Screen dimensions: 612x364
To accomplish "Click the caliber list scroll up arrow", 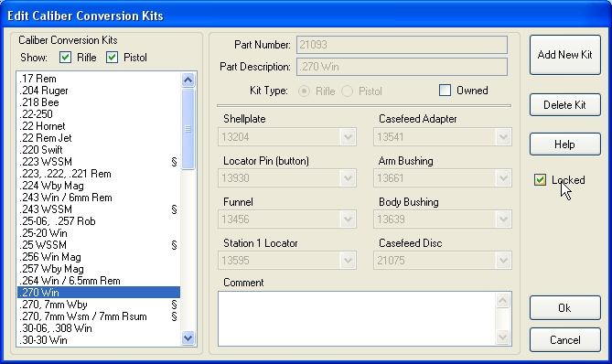I will (188, 80).
